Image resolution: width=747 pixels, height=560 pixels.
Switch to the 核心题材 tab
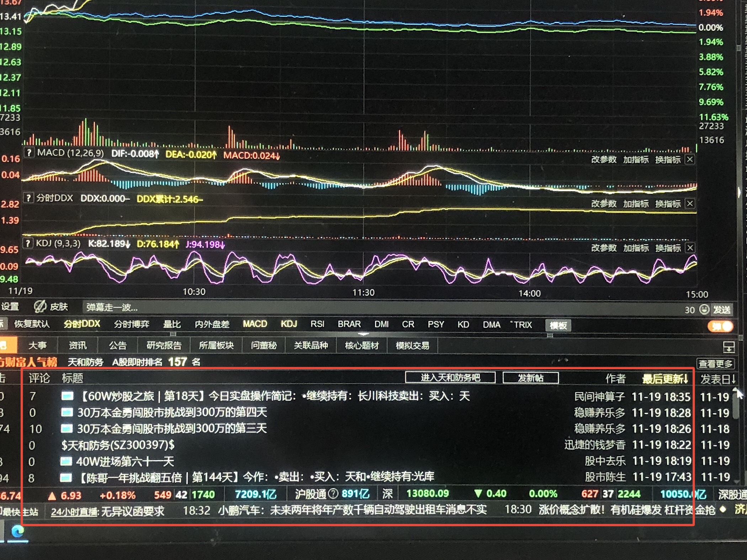pos(361,345)
